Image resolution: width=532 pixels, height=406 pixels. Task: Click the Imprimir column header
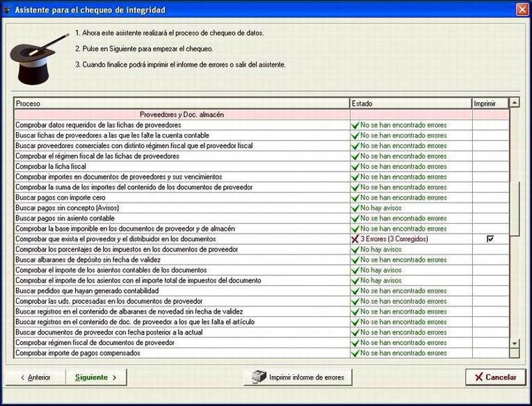490,104
